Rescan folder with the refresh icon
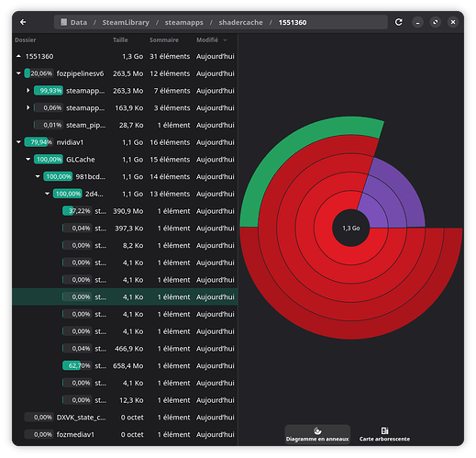The image size is (476, 458). [x=398, y=22]
